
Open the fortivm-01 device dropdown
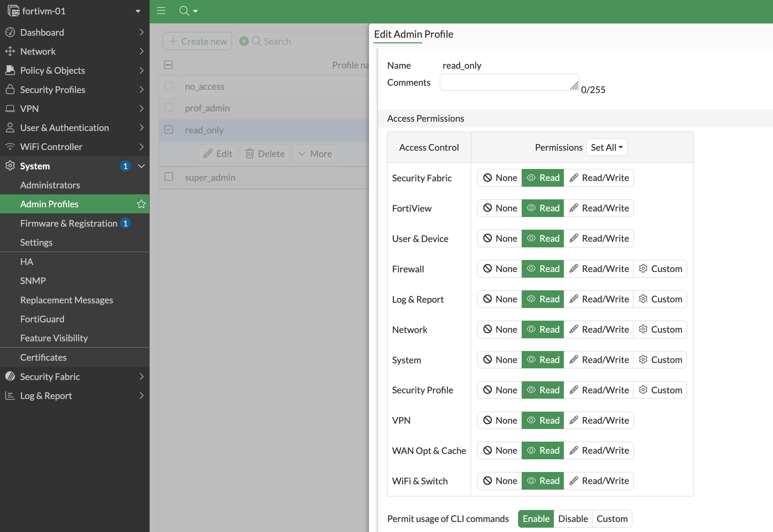pyautogui.click(x=138, y=11)
